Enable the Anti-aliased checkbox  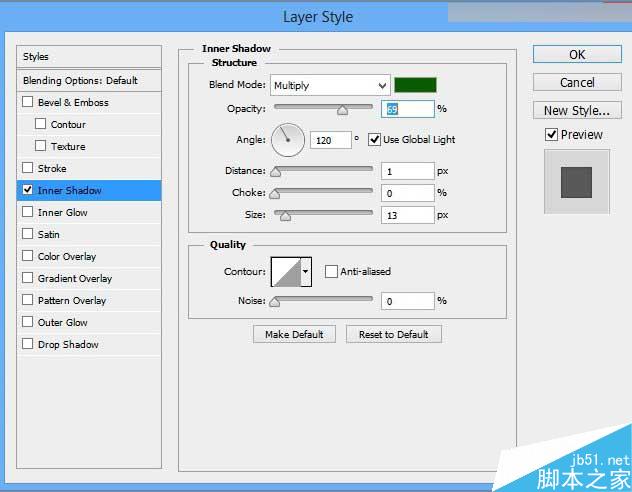[x=331, y=271]
